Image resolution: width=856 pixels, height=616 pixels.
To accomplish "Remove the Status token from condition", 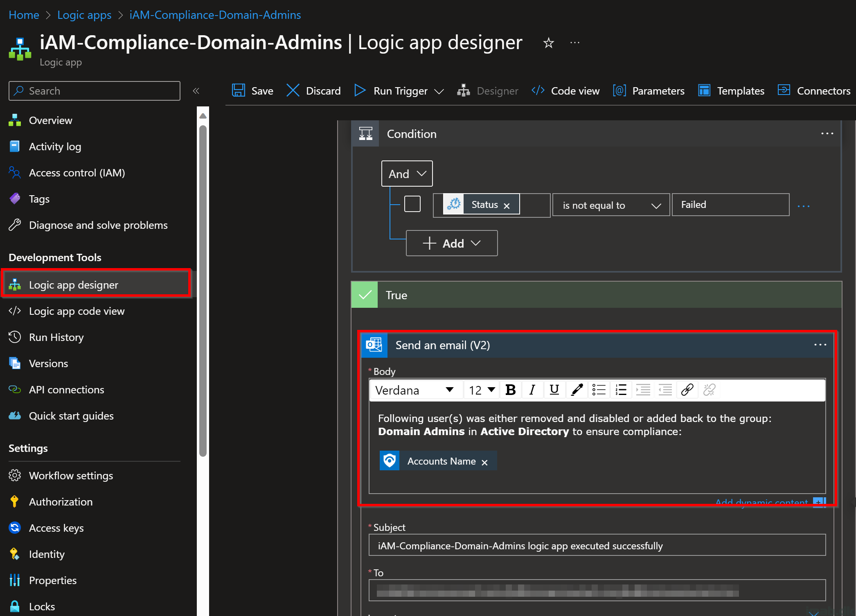I will click(x=507, y=206).
